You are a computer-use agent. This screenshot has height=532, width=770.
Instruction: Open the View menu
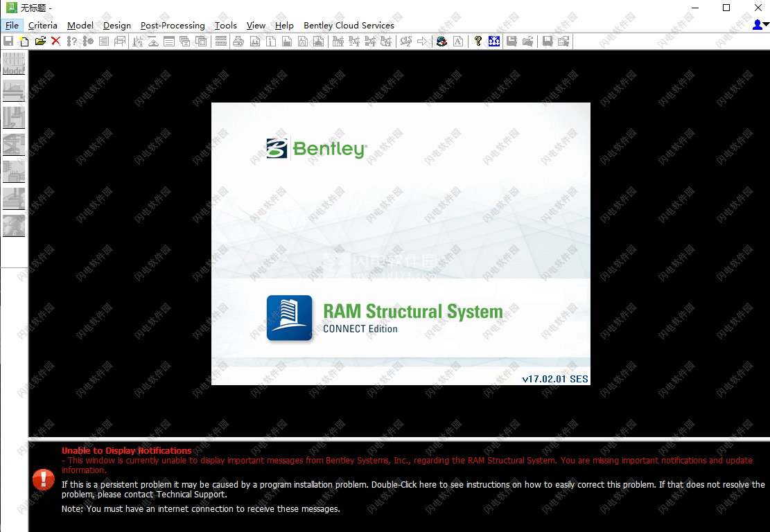point(256,26)
